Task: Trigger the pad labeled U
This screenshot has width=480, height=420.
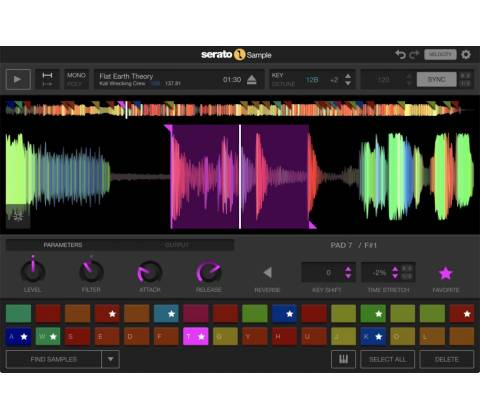Action: click(314, 336)
